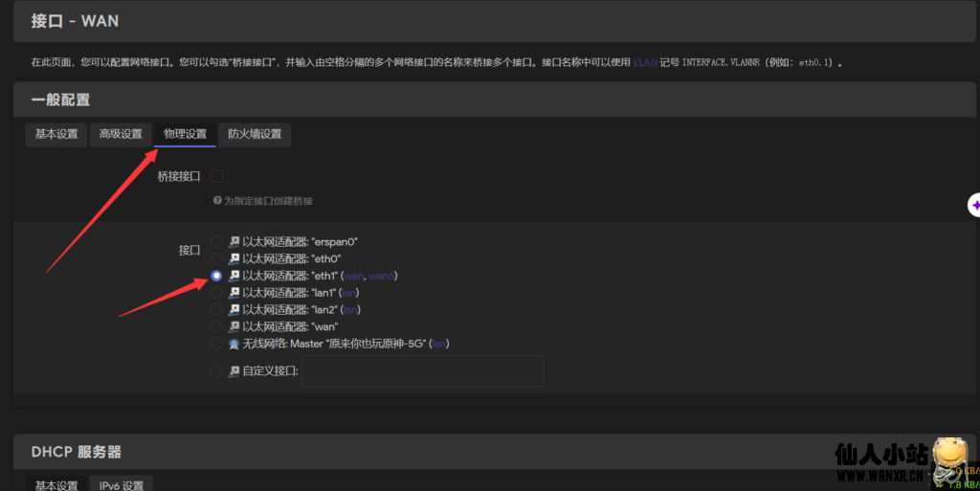980x491 pixels.
Task: Click the ethernet icon for eth1
Action: click(x=234, y=276)
